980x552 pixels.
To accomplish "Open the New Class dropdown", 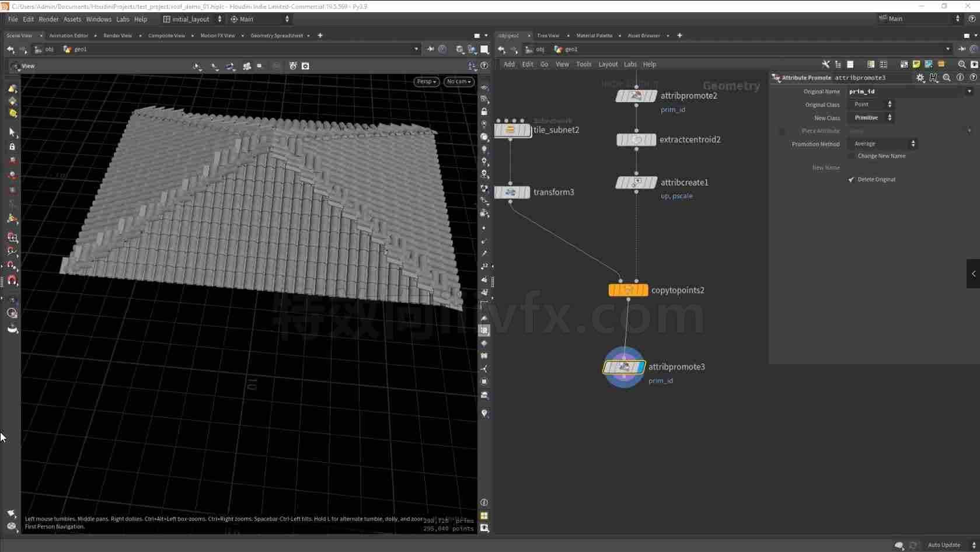I will pos(871,118).
